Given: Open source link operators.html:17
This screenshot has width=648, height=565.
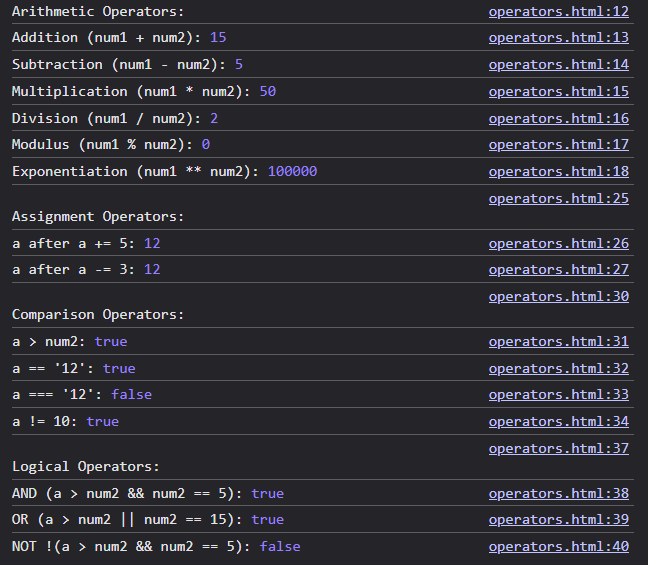Looking at the screenshot, I should point(559,145).
